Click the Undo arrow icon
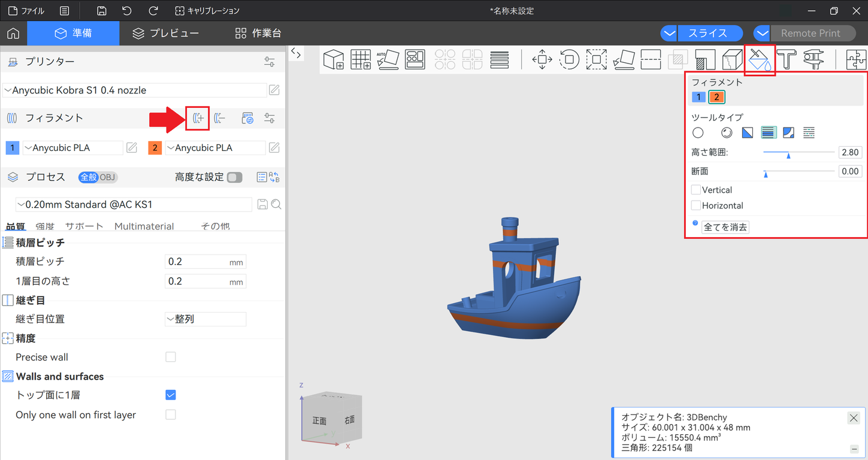This screenshot has width=868, height=460. 126,11
